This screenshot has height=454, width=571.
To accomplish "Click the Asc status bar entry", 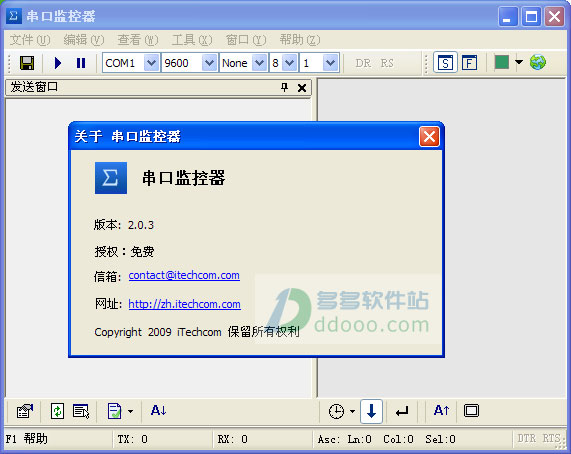I will [x=328, y=439].
